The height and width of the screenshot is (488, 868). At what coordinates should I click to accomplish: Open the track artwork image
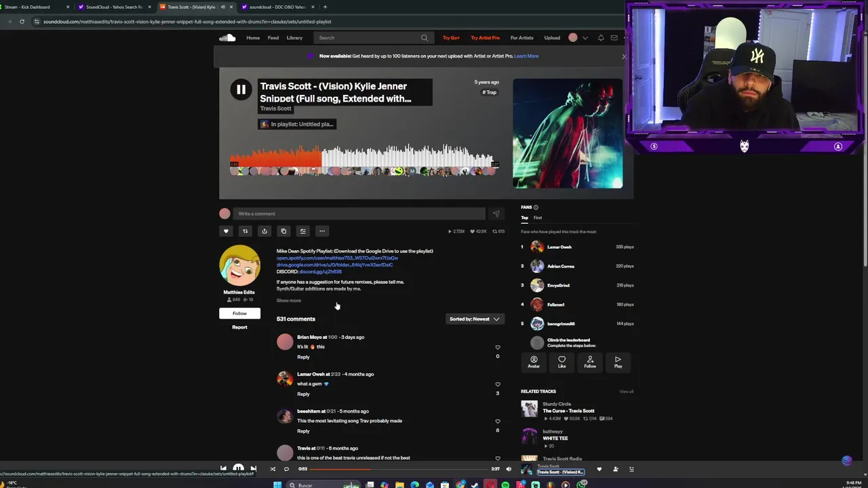coord(568,134)
